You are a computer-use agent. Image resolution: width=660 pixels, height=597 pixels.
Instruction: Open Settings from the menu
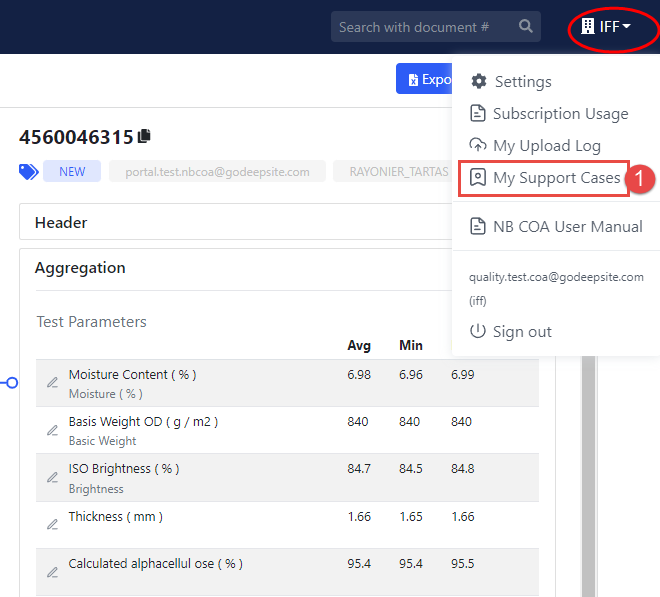pos(522,82)
